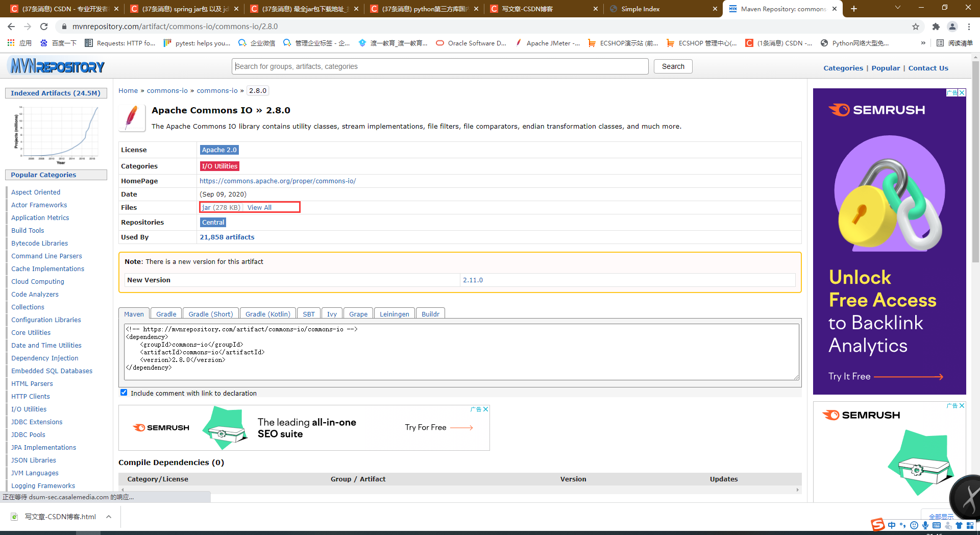Open the JSON Libraries category
The height and width of the screenshot is (535, 980).
point(34,460)
